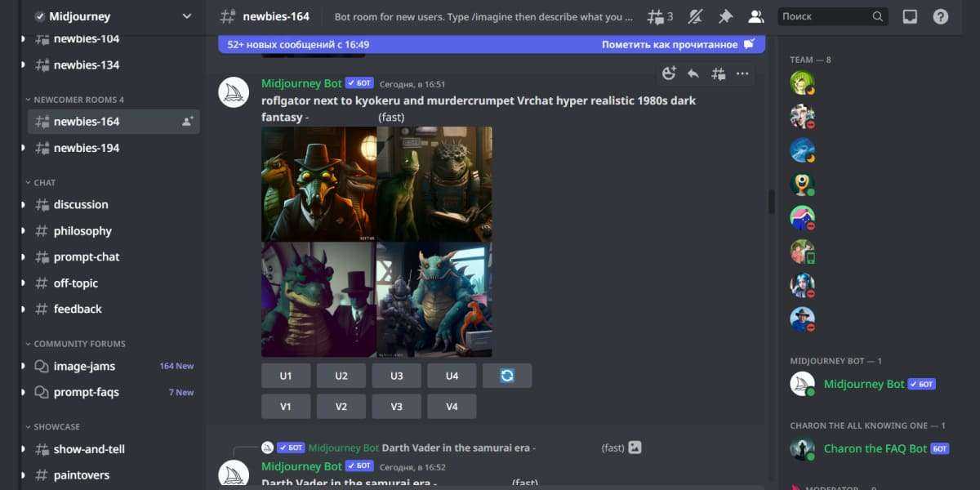The height and width of the screenshot is (490, 980).
Task: Click the blue re-roll refresh button
Action: pyautogui.click(x=507, y=376)
